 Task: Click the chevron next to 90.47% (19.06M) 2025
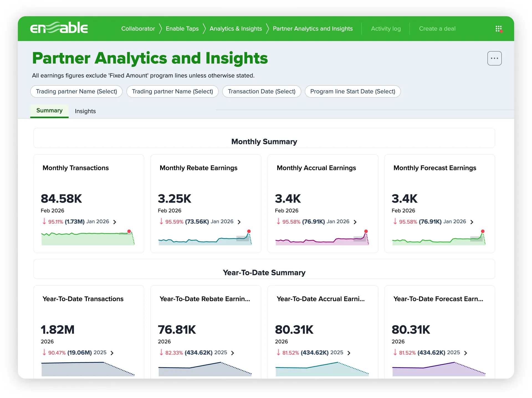[x=112, y=353]
